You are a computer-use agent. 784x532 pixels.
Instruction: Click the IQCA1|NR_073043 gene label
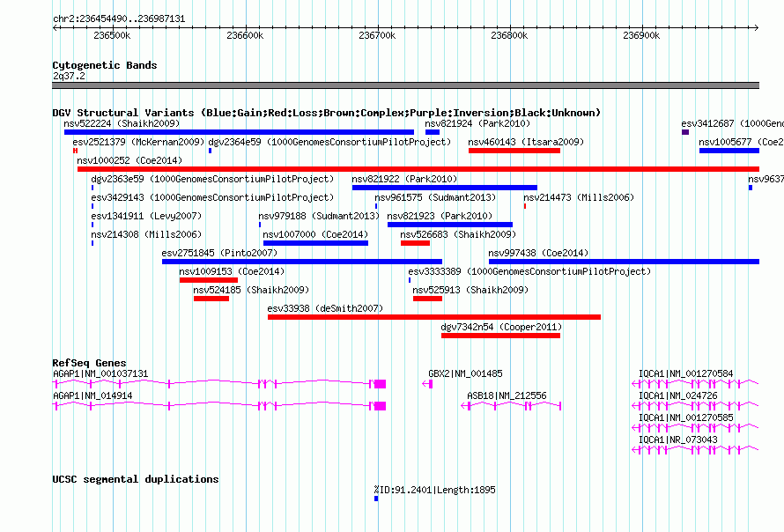[x=678, y=440]
